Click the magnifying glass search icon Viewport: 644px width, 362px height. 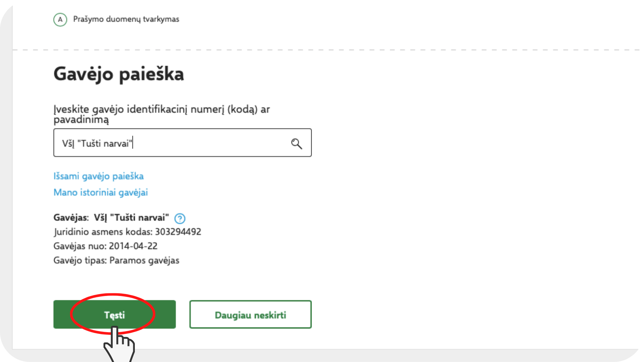pyautogui.click(x=297, y=143)
